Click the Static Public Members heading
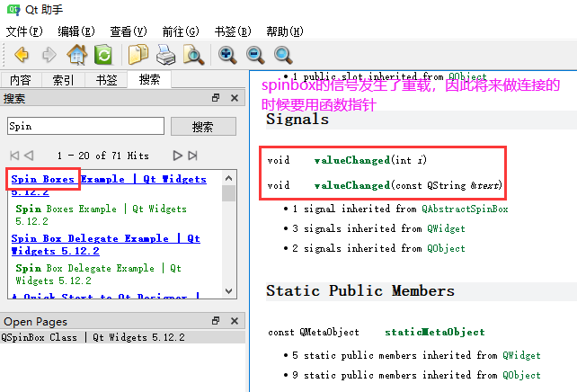The height and width of the screenshot is (392, 577). pyautogui.click(x=360, y=290)
